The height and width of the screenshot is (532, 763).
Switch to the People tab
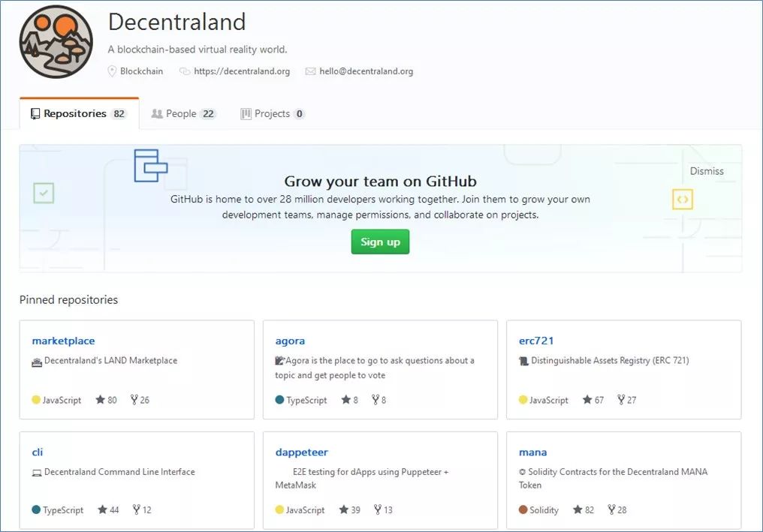coord(183,114)
